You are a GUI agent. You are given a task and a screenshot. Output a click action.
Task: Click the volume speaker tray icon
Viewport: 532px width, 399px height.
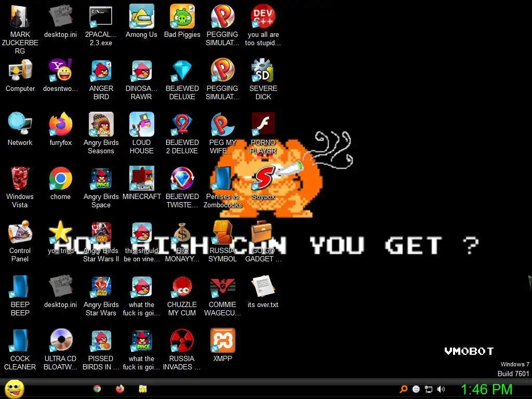pos(441,389)
